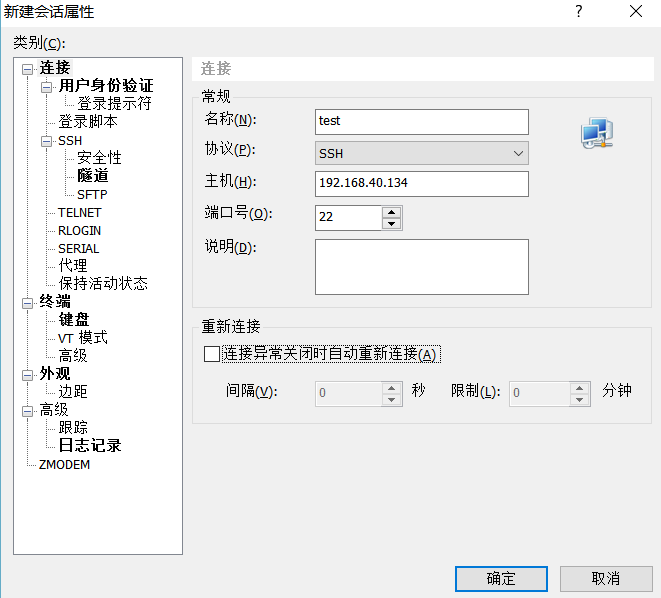Increase the 限制 minutes value

coord(580,388)
